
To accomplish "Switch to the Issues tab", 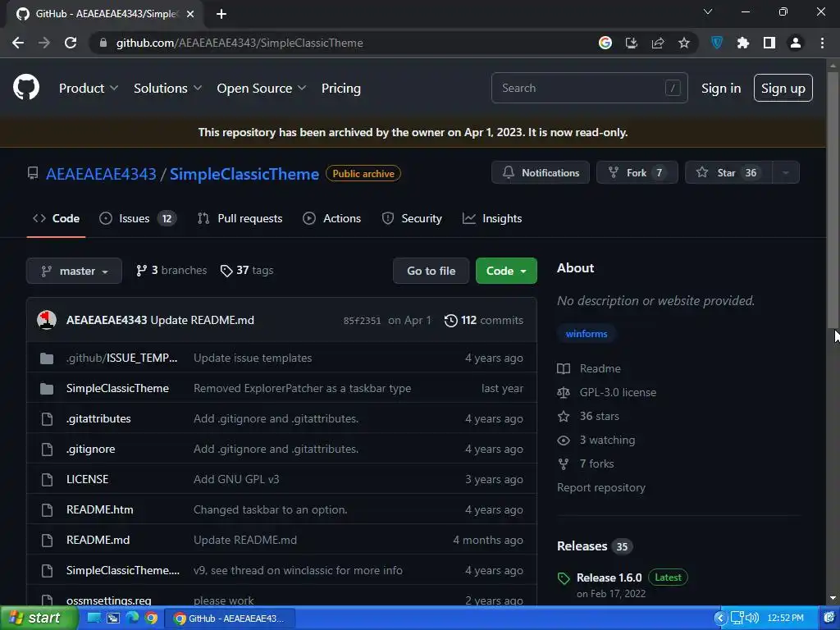I will 138,218.
